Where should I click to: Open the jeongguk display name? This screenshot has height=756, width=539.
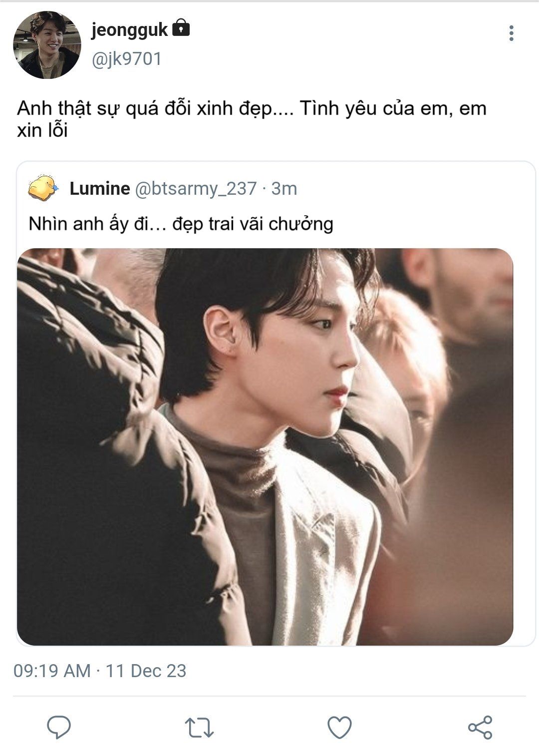(129, 30)
